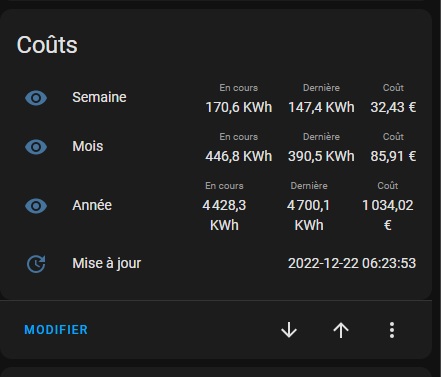Click the eye icon beside Mois
This screenshot has height=377, width=441.
coord(36,147)
